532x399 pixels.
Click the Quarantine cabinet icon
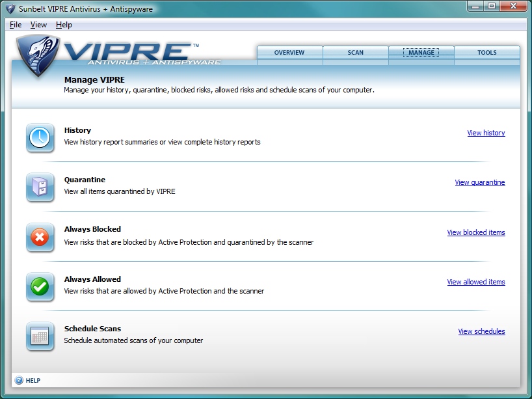click(40, 187)
